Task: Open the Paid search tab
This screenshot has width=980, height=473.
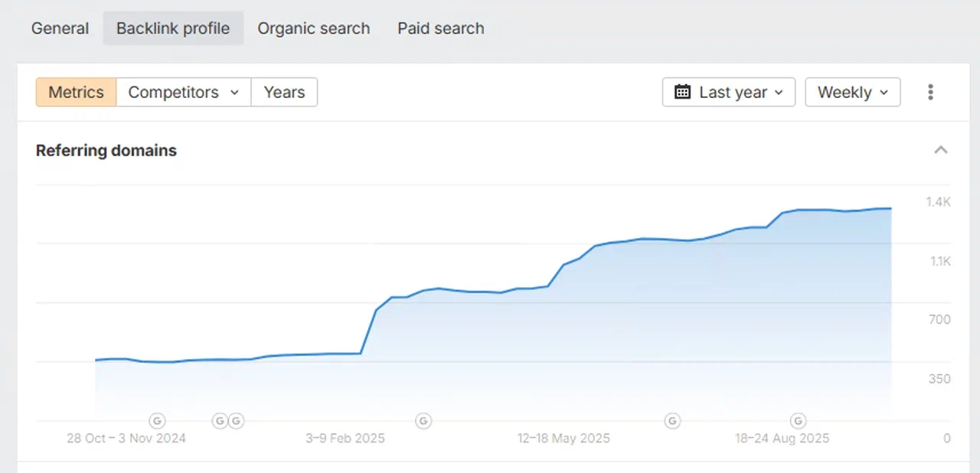Action: click(x=440, y=28)
